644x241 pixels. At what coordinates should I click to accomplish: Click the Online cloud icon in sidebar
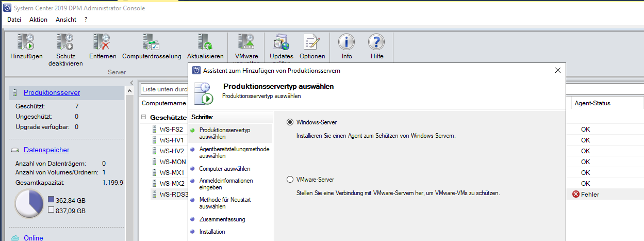click(x=15, y=237)
